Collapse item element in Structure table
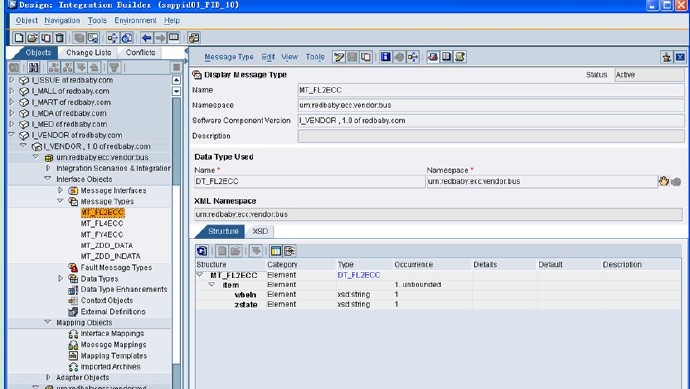Screen dimensions: 690x389 click(x=212, y=284)
